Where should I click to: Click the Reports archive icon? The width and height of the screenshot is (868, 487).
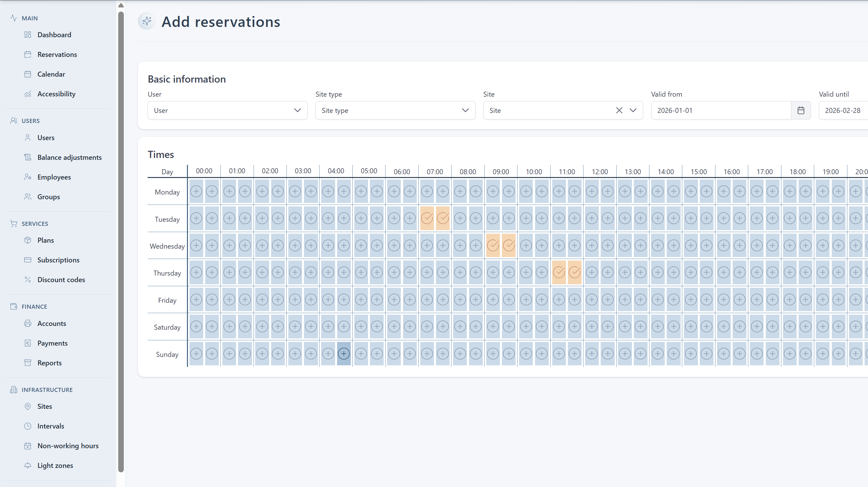[x=28, y=363]
